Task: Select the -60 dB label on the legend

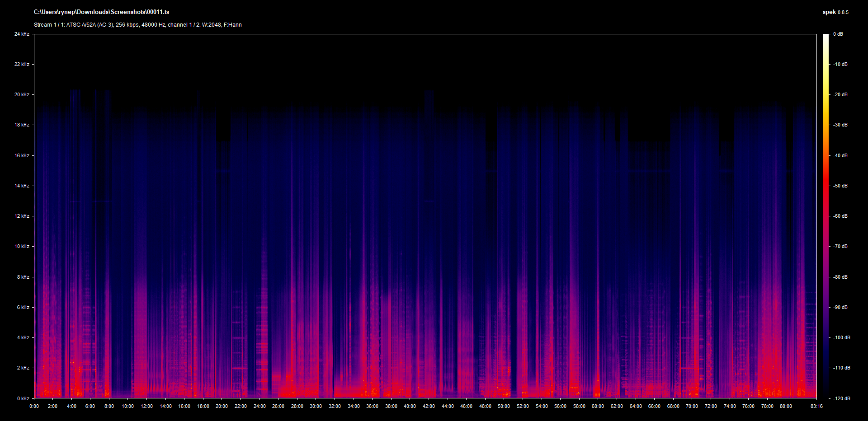Action: coord(840,216)
